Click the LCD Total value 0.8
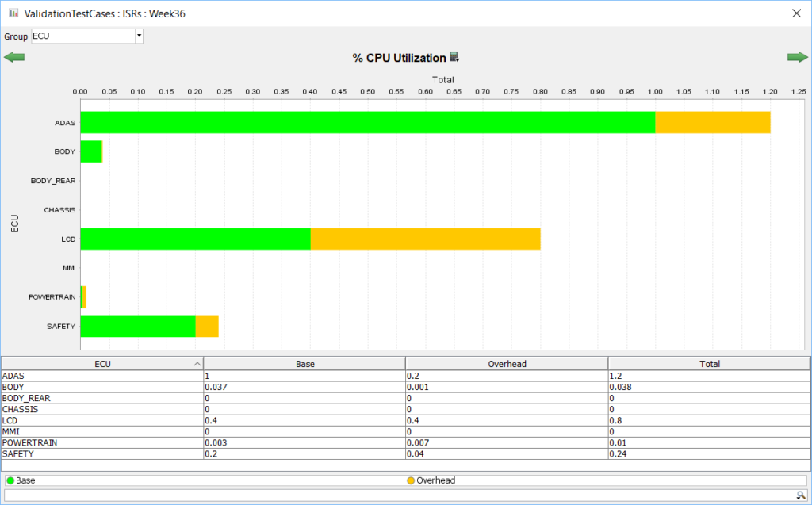 (x=615, y=421)
